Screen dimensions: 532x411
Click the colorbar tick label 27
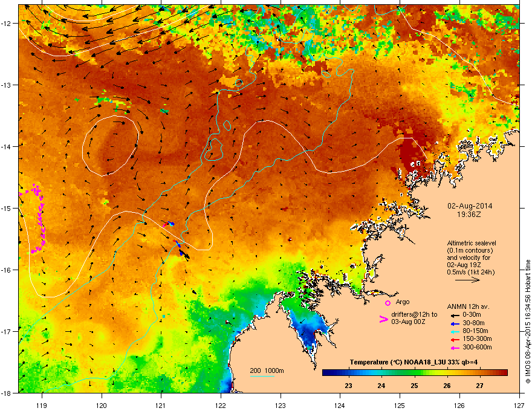[479, 386]
